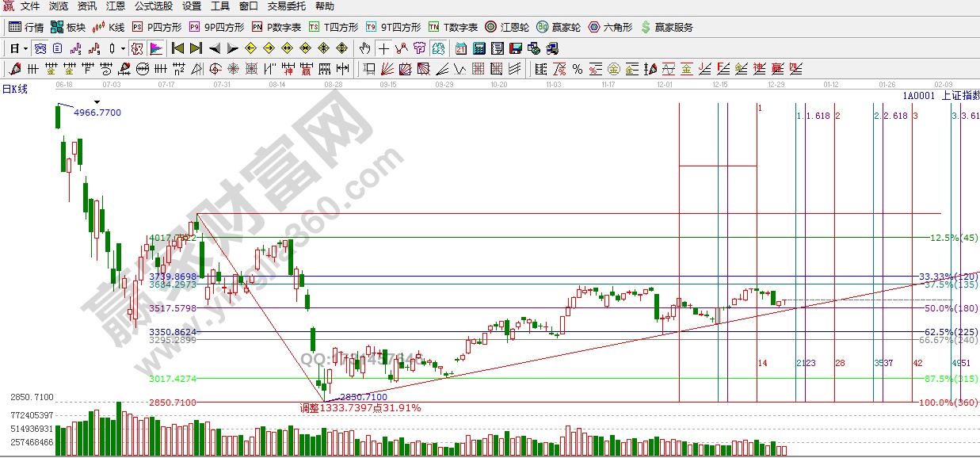This screenshot has height=458, width=980.
Task: Open the calculator icon in toolbar
Action: [x=479, y=48]
